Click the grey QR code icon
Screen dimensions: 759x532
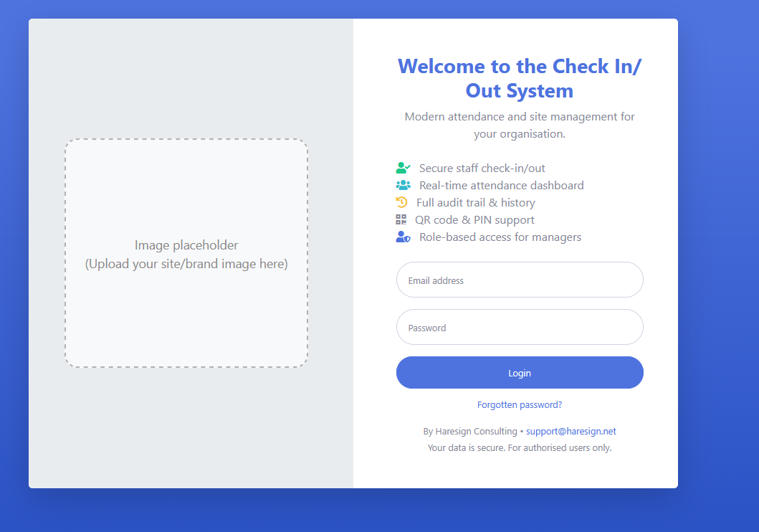pyautogui.click(x=401, y=220)
